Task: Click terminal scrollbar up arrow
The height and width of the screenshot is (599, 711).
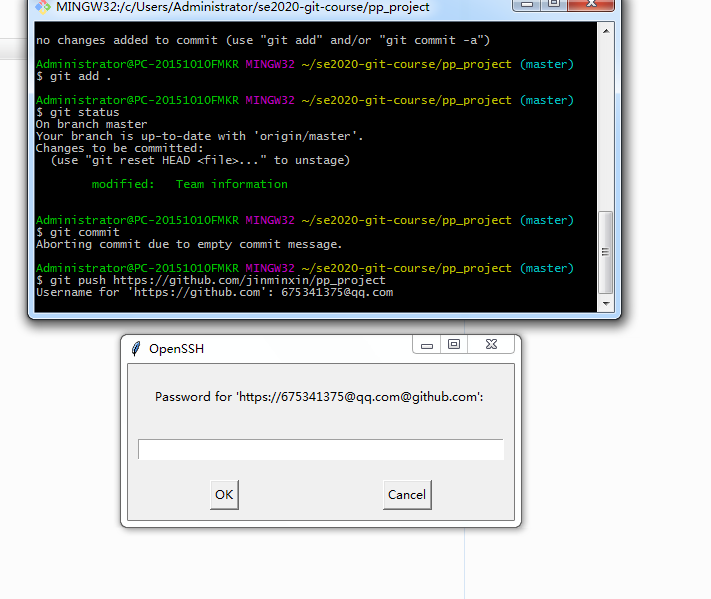Action: coord(606,31)
